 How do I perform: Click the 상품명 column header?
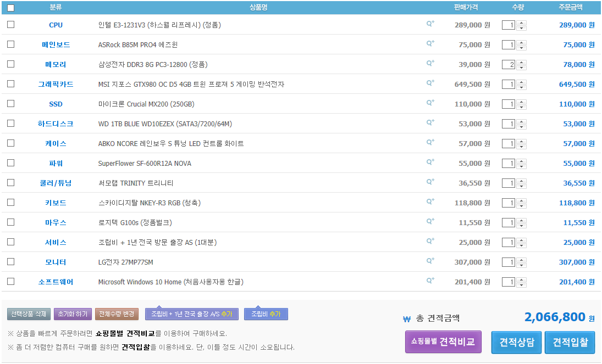coord(258,7)
